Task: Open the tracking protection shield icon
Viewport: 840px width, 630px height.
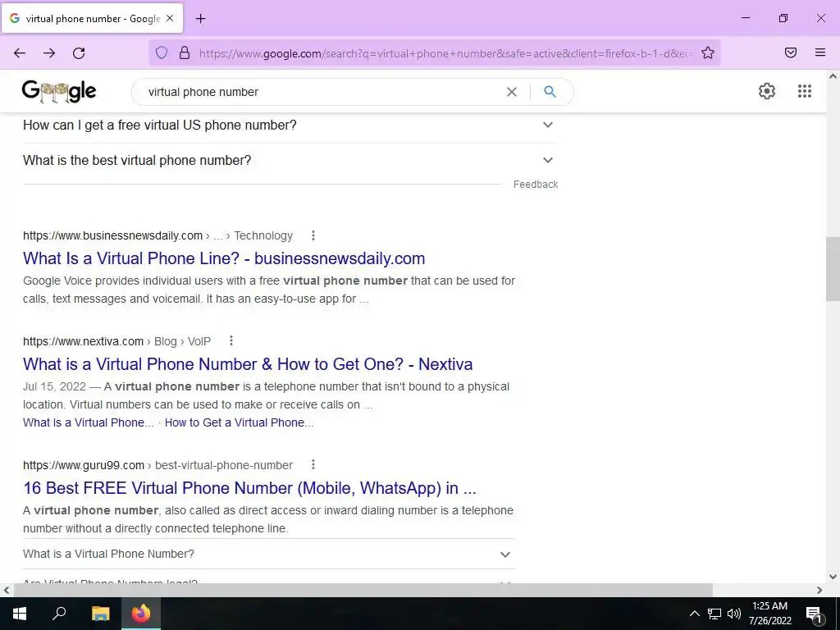Action: (x=162, y=52)
